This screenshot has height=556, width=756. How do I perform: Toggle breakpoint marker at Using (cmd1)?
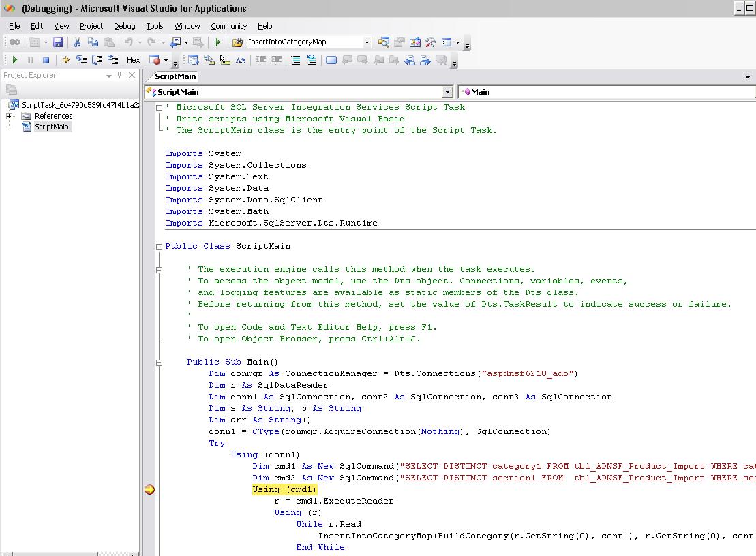[150, 489]
